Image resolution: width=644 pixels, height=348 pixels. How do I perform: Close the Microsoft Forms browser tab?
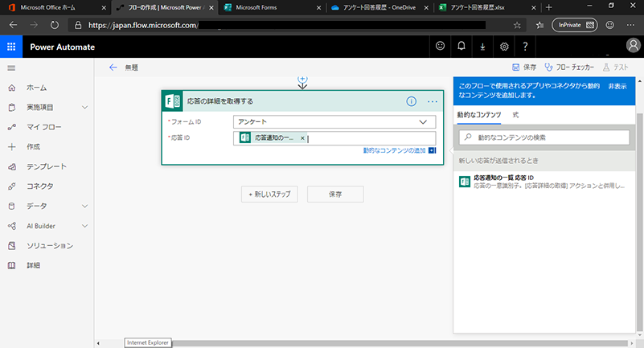coord(318,8)
